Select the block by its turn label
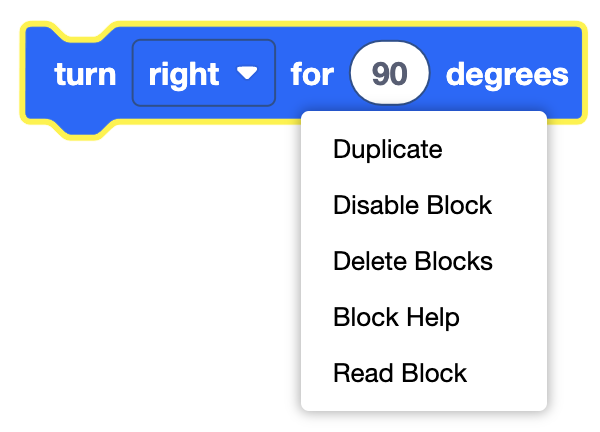Image resolution: width=600 pixels, height=432 pixels. (85, 74)
